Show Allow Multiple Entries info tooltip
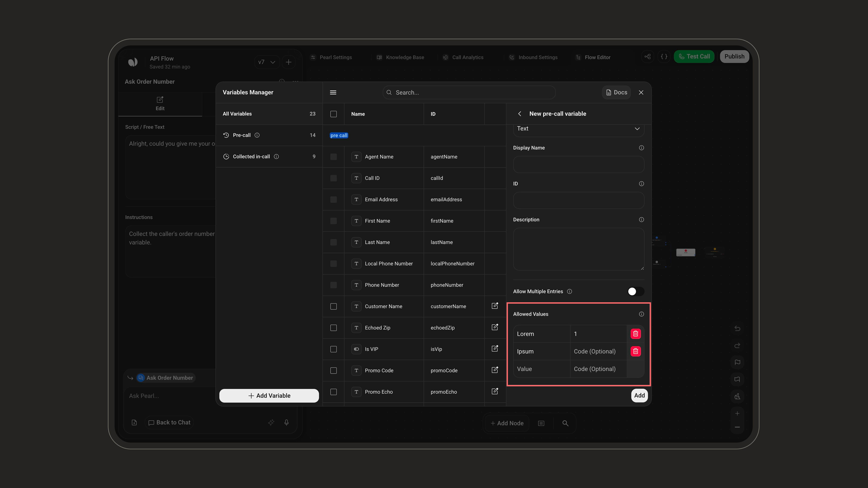 [x=569, y=291]
